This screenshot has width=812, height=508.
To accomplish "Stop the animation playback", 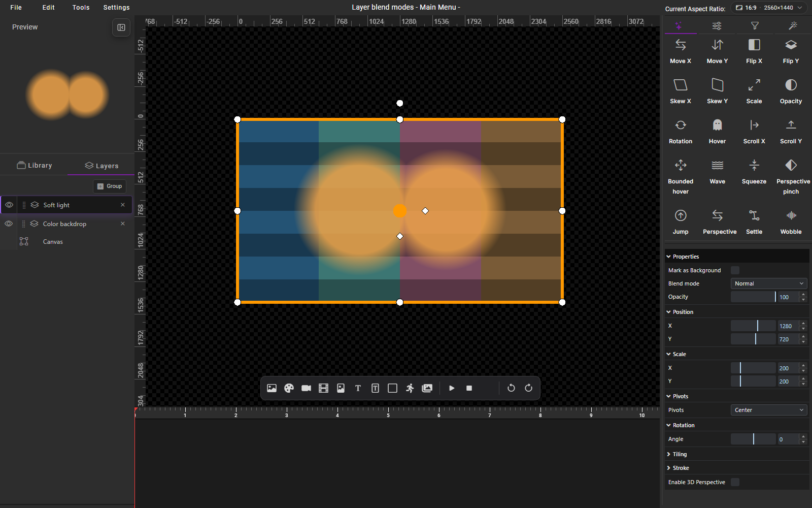I will pos(469,388).
